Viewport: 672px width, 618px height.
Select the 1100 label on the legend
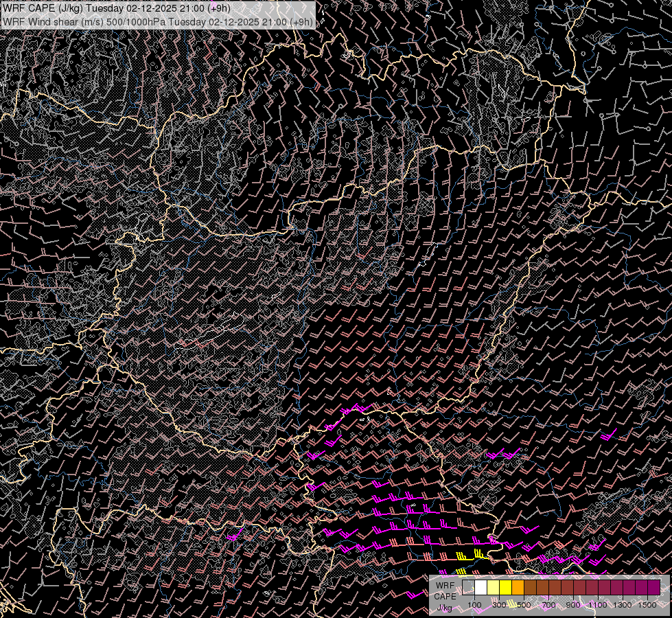pos(597,605)
